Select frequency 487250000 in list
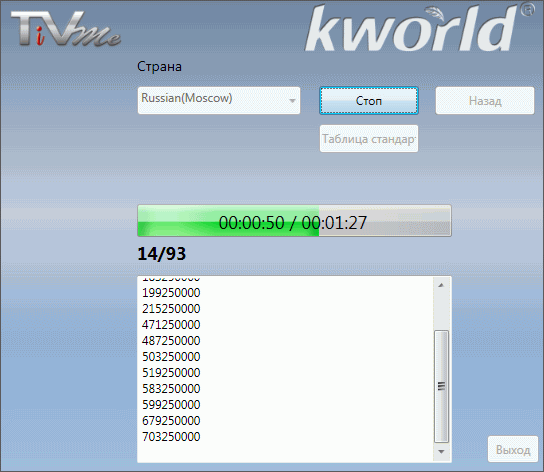544x472 pixels. pos(171,340)
